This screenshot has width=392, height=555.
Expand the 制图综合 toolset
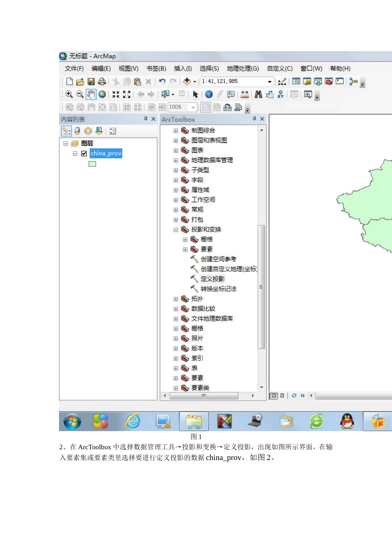pos(176,130)
